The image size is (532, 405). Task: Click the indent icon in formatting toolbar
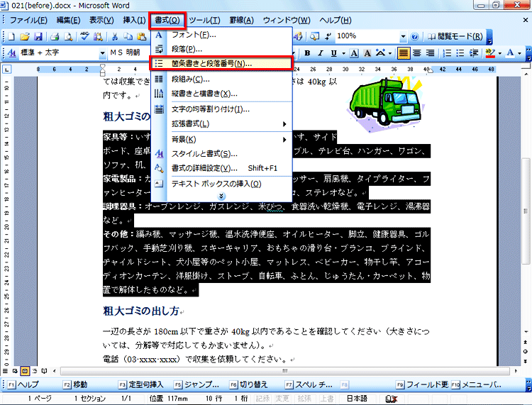(474, 53)
